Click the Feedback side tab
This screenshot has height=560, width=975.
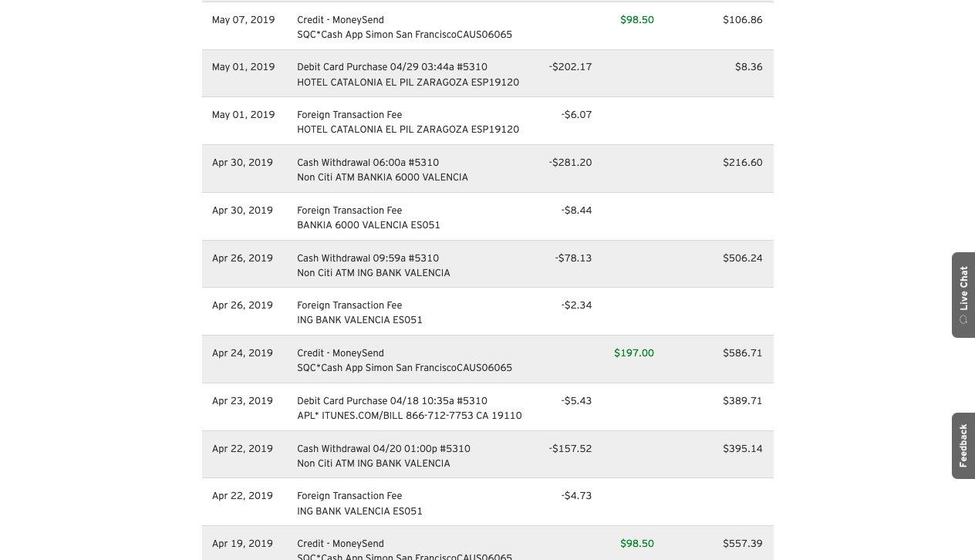click(963, 446)
